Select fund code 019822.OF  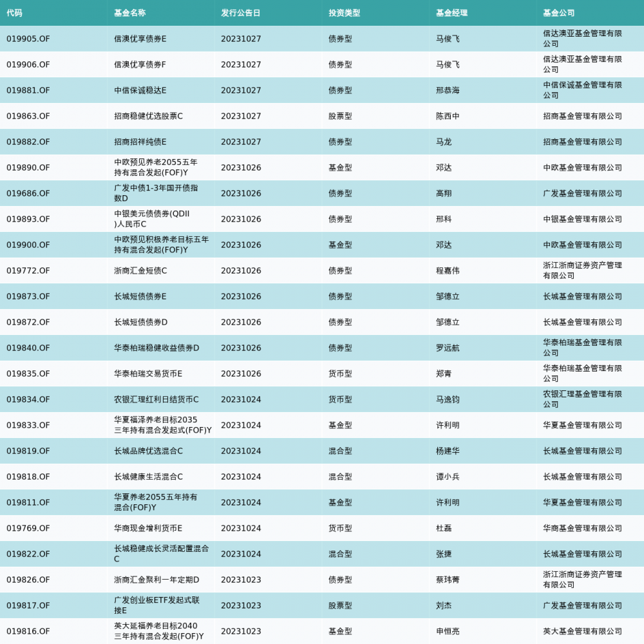(x=28, y=554)
